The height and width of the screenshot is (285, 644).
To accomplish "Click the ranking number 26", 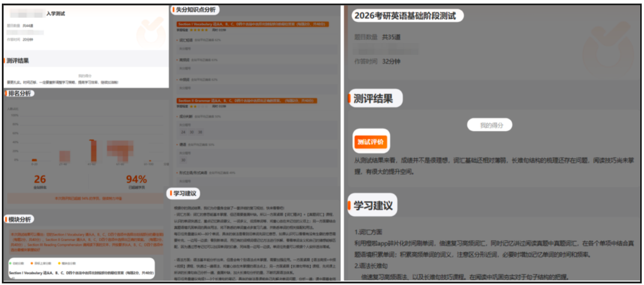I will click(x=40, y=179).
